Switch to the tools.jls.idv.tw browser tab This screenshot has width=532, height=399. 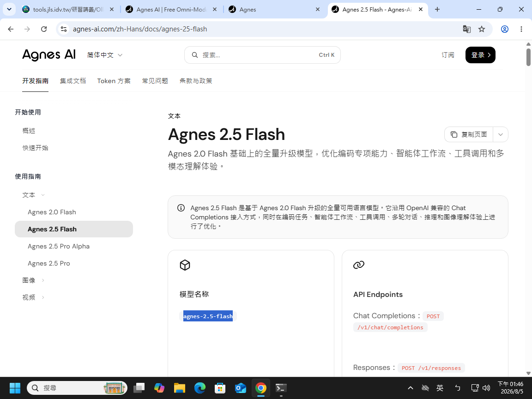coord(68,10)
